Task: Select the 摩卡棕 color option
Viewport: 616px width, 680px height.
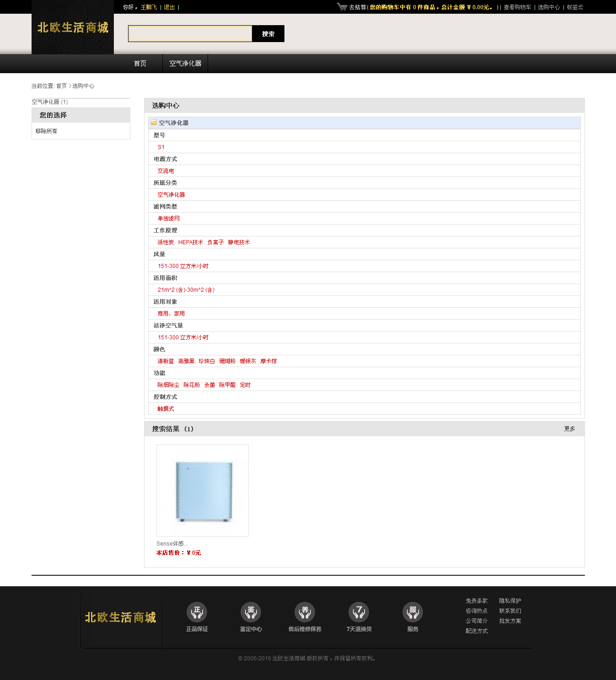Action: 268,361
